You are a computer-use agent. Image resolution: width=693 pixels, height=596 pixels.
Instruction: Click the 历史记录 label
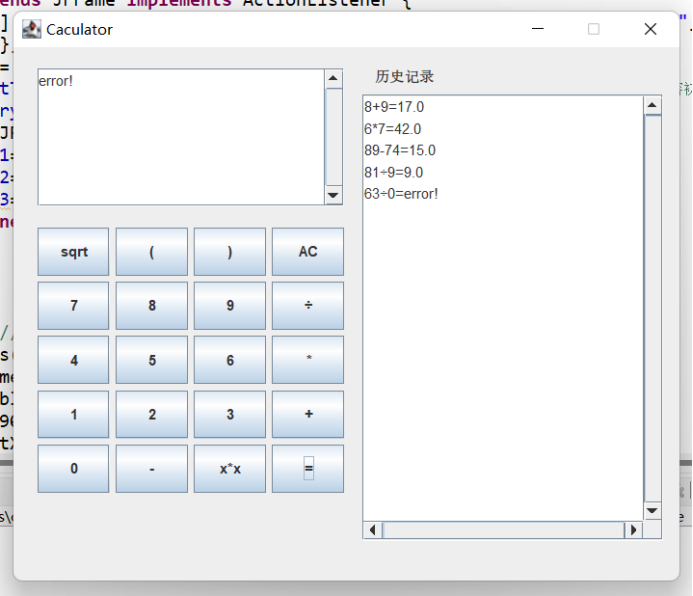pos(404,76)
